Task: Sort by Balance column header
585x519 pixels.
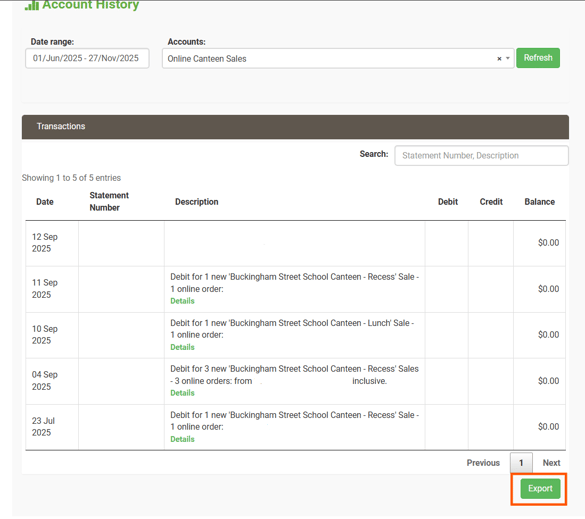Action: (x=539, y=202)
